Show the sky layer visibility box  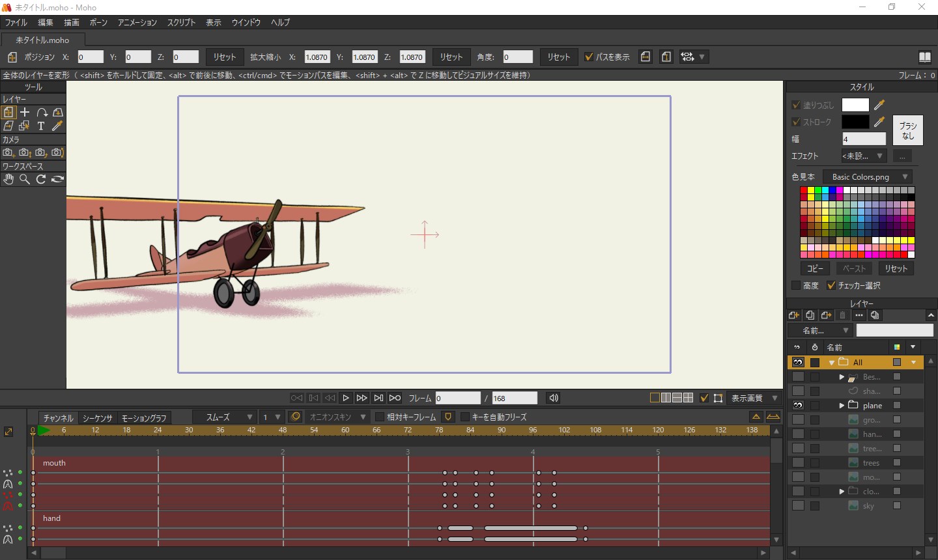pos(798,505)
